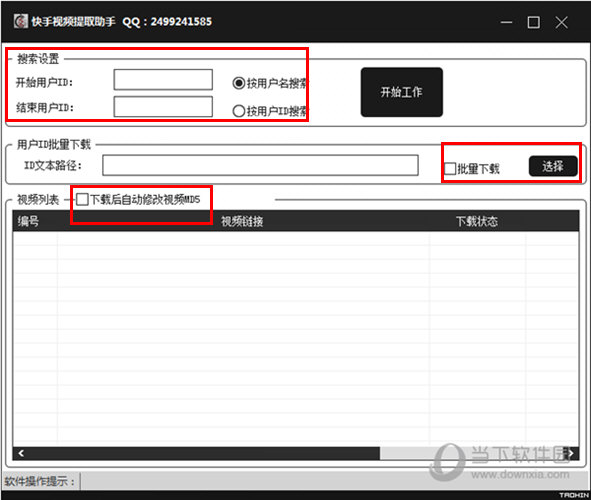Click the horizontal scrollbar thumb of video list

tap(204, 453)
